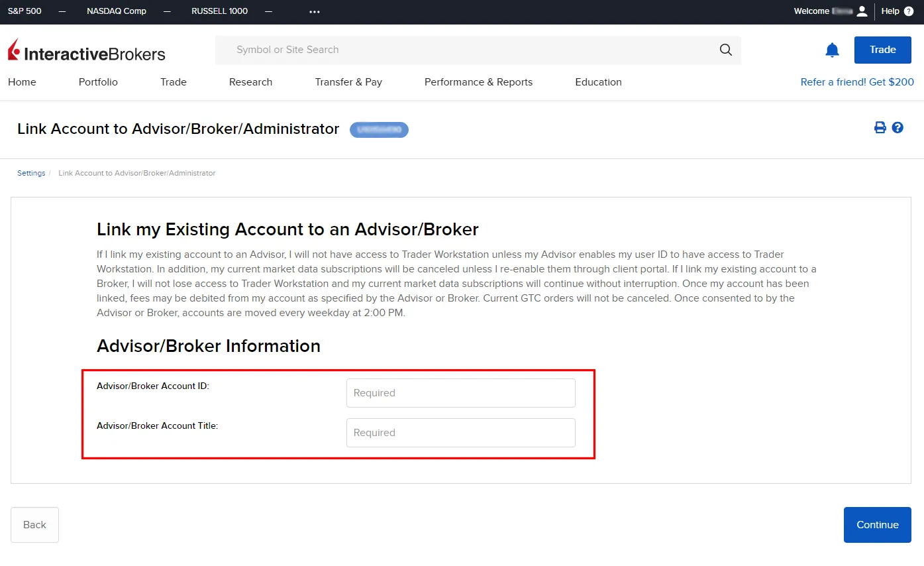Open the notifications bell

click(x=832, y=50)
